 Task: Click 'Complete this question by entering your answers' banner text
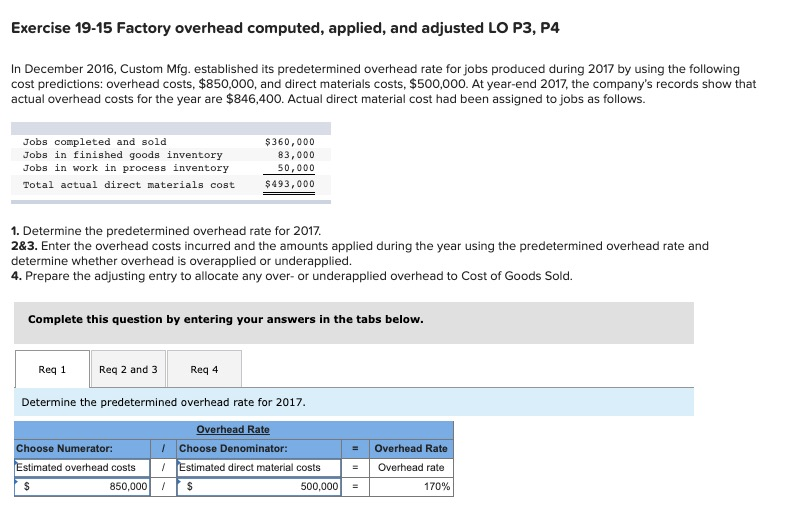point(226,319)
